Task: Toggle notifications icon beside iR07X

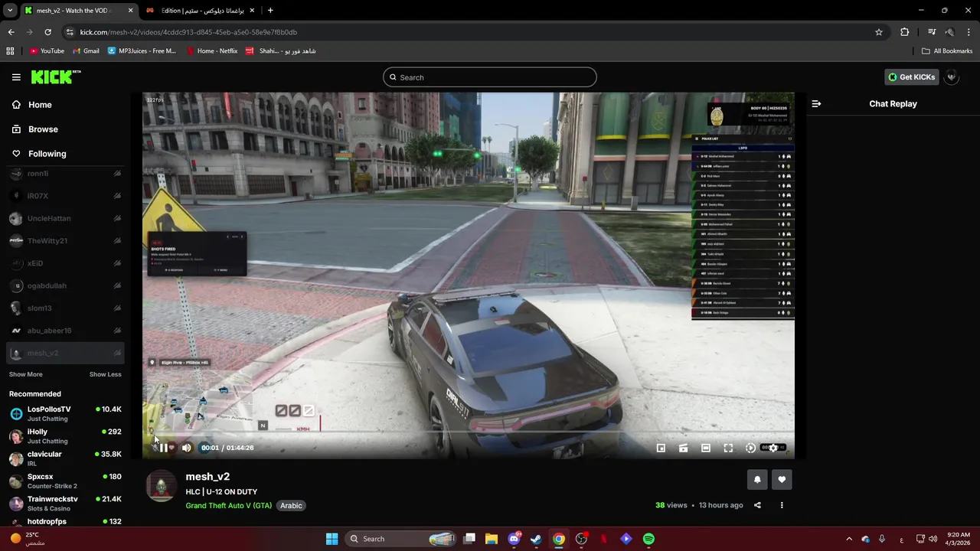Action: [x=117, y=196]
